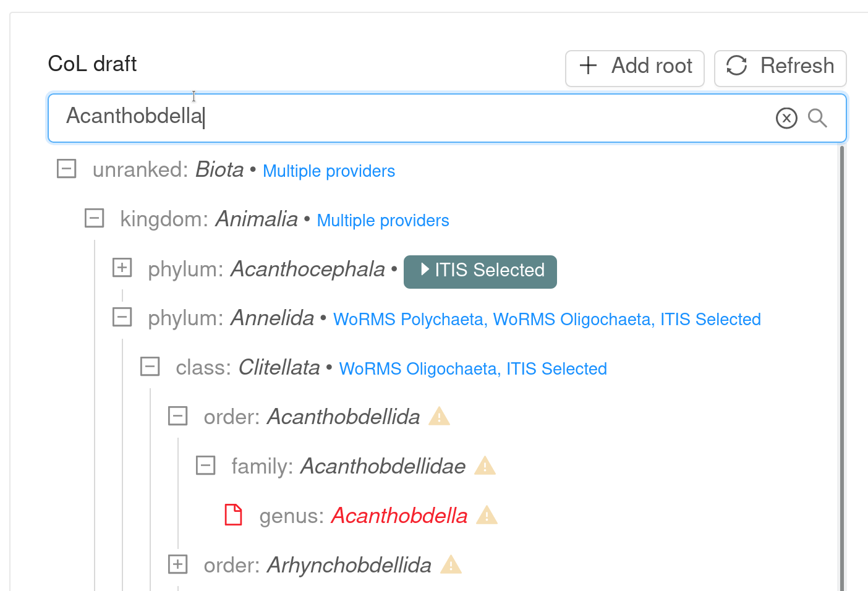Collapse the kingdom Animalia node

(94, 218)
